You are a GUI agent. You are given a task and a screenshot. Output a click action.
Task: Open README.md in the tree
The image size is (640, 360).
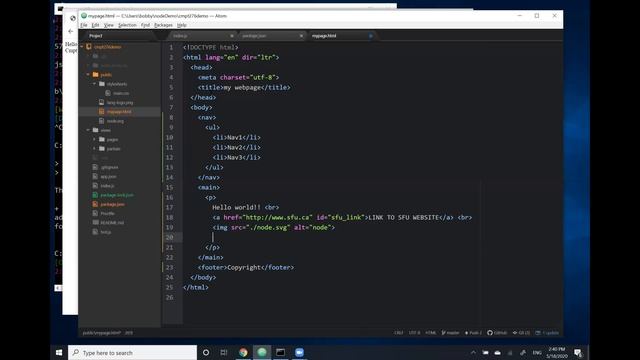112,222
